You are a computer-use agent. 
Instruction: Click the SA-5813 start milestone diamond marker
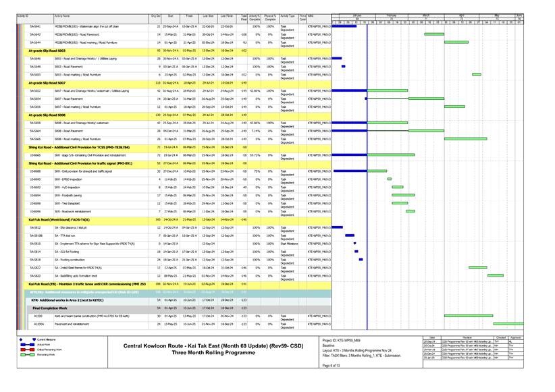(x=354, y=243)
